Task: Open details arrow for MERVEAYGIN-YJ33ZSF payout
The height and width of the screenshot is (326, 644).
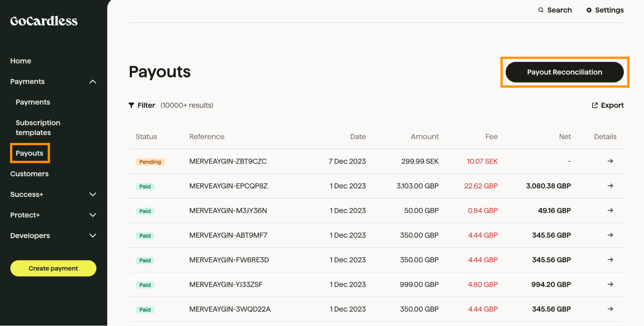Action: [x=610, y=284]
